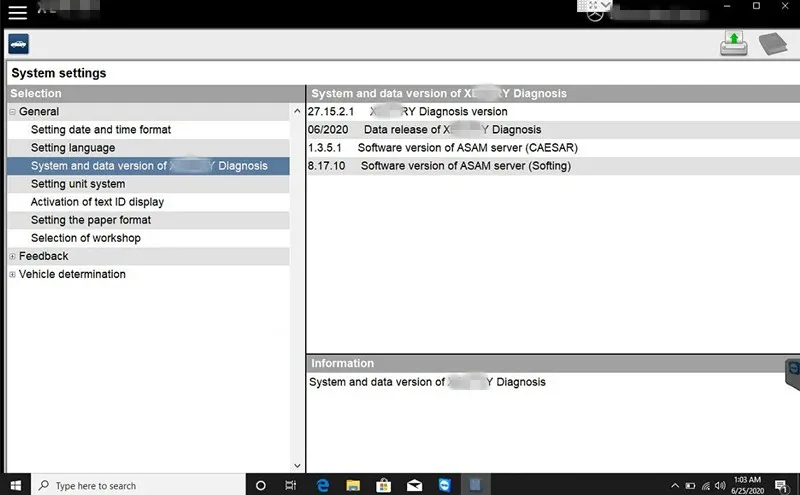The height and width of the screenshot is (495, 800).
Task: Open the notification center icon
Action: (x=781, y=485)
